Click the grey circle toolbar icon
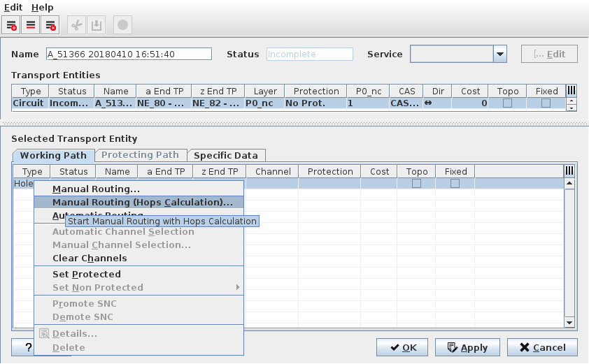The image size is (589, 364). point(122,25)
